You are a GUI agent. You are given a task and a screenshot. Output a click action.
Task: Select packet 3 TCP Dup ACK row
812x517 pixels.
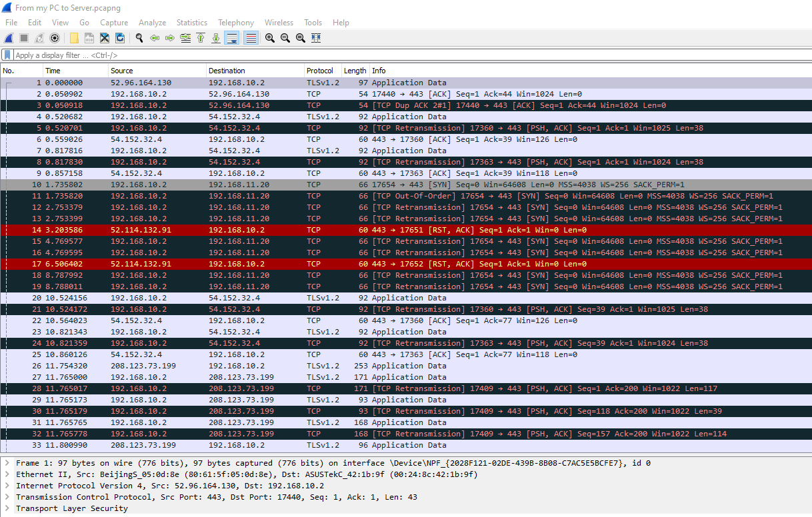click(x=406, y=105)
